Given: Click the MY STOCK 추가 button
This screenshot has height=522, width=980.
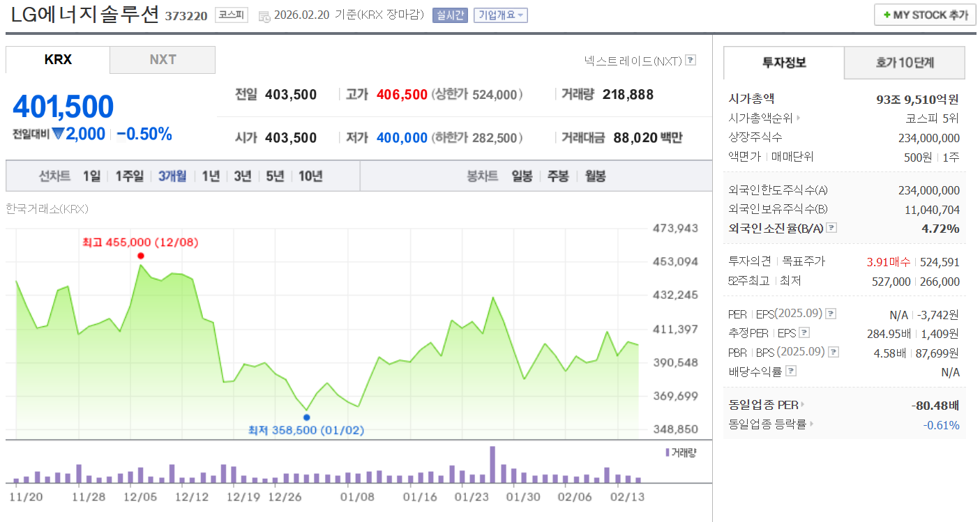Looking at the screenshot, I should 925,15.
